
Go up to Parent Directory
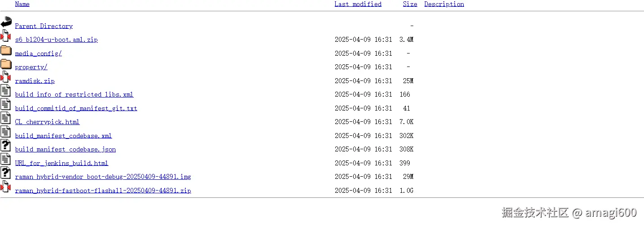tap(44, 26)
